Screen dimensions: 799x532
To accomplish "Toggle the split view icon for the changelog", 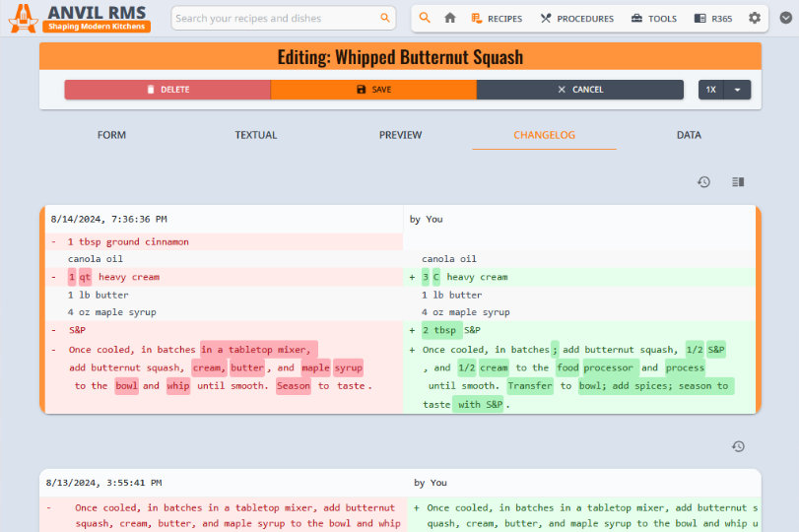I will (738, 182).
